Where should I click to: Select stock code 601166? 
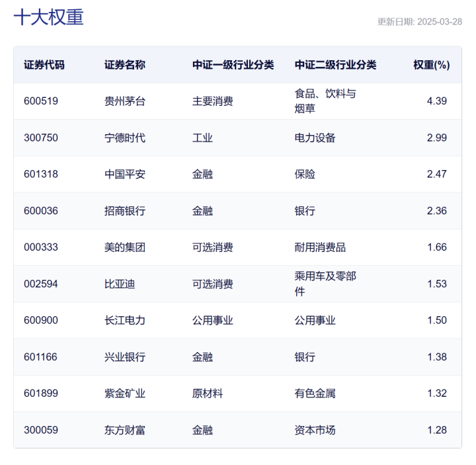(x=41, y=357)
